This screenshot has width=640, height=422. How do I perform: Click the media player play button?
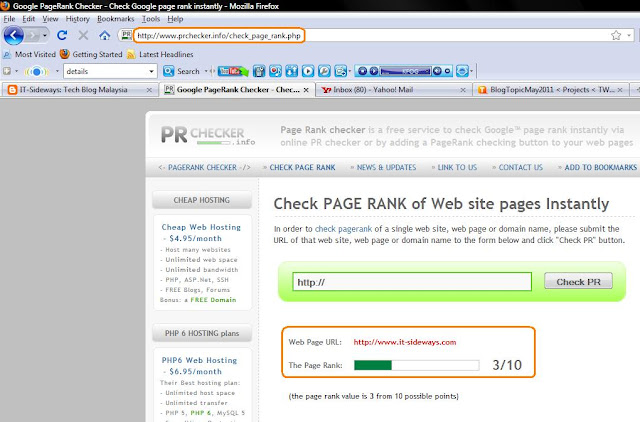(x=373, y=71)
